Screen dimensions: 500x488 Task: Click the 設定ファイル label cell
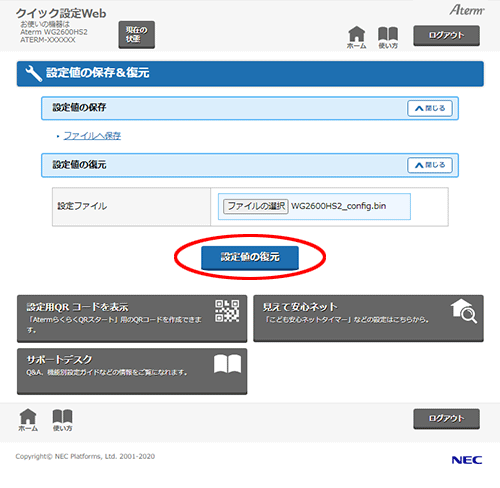tap(131, 207)
